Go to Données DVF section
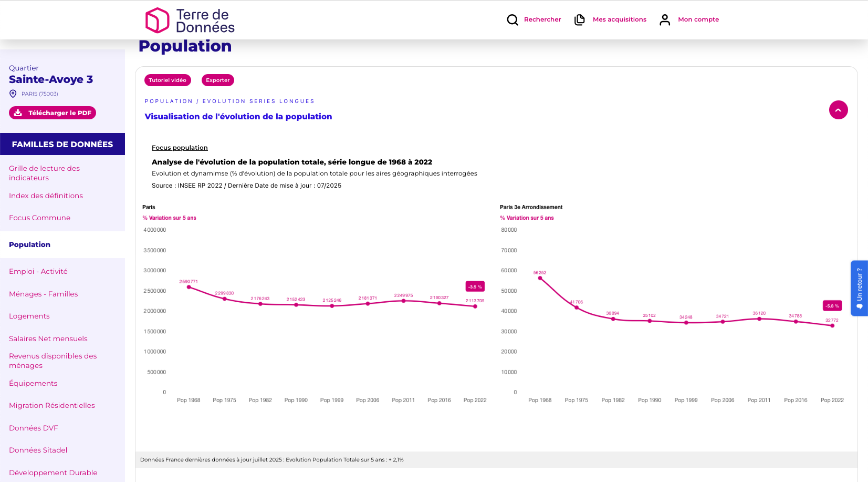The height and width of the screenshot is (482, 868). click(x=34, y=428)
